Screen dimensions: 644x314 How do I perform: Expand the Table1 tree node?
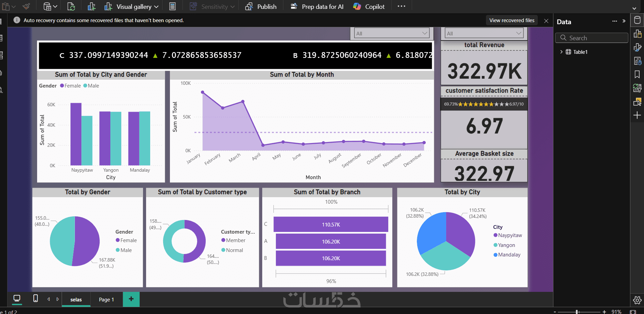[x=561, y=52]
